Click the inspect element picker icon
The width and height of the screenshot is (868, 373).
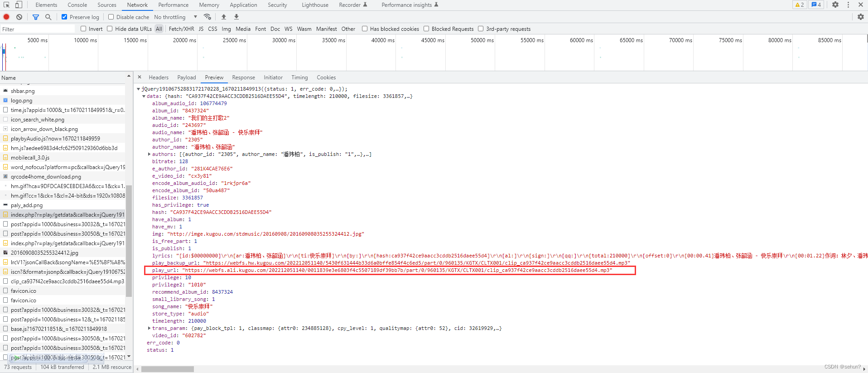6,5
